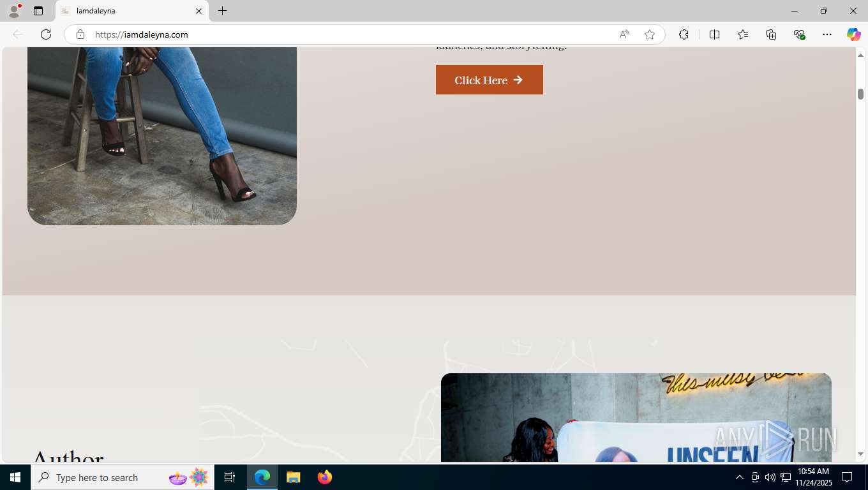Click the Unseen banner event photo
868x490 pixels.
coord(636,417)
